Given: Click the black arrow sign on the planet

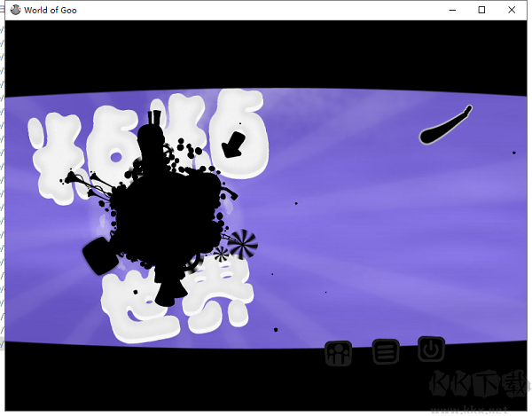Looking at the screenshot, I should coord(233,145).
